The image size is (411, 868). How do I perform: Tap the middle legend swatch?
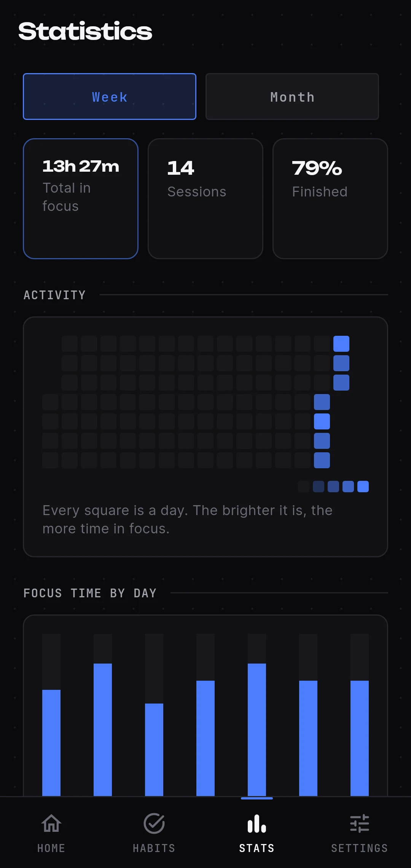333,487
